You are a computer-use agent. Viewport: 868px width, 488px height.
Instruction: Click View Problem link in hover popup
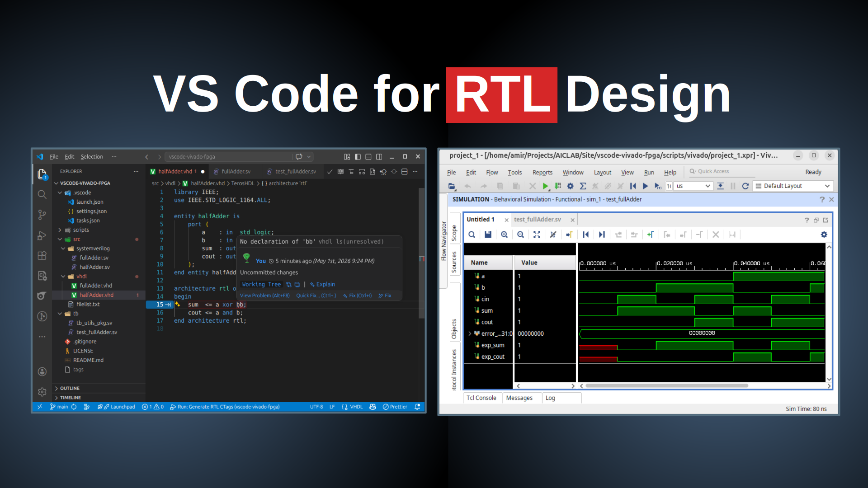(x=265, y=296)
